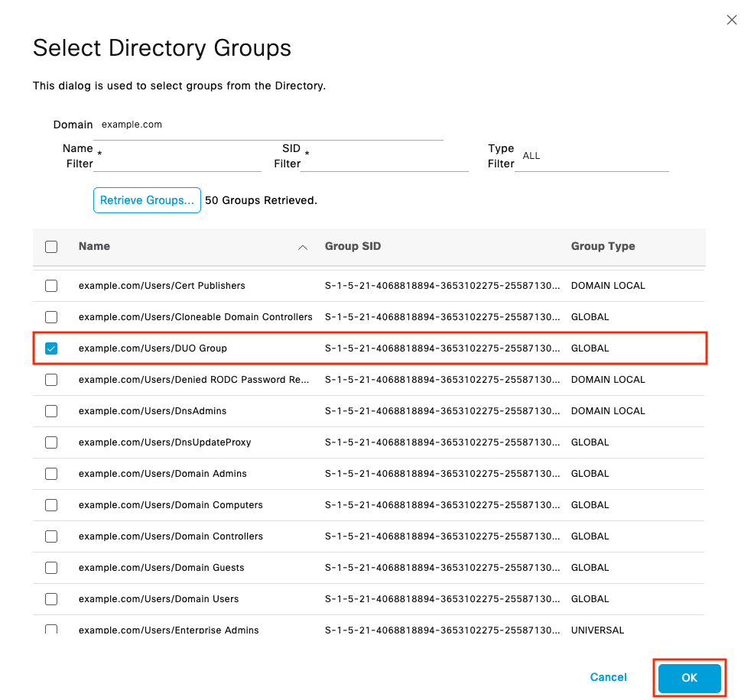Check the Domain Controllers group checkbox
This screenshot has width=754, height=700.
point(51,536)
